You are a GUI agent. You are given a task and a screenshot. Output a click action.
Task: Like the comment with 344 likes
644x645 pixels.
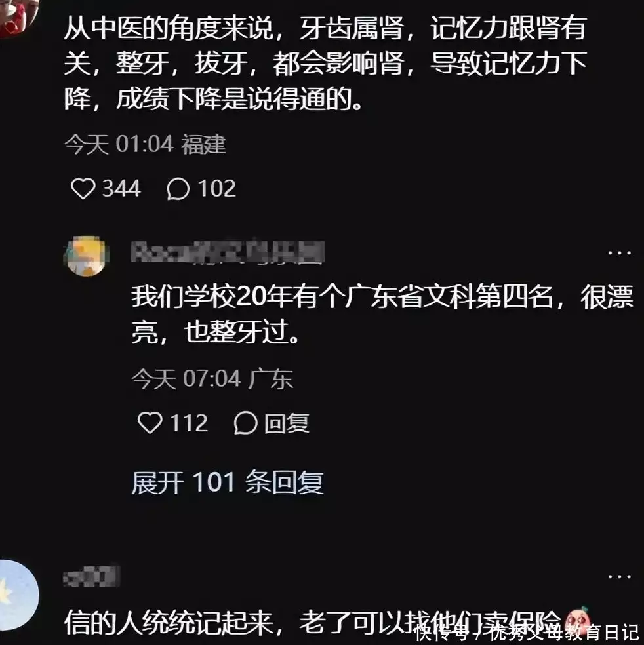[x=83, y=189]
